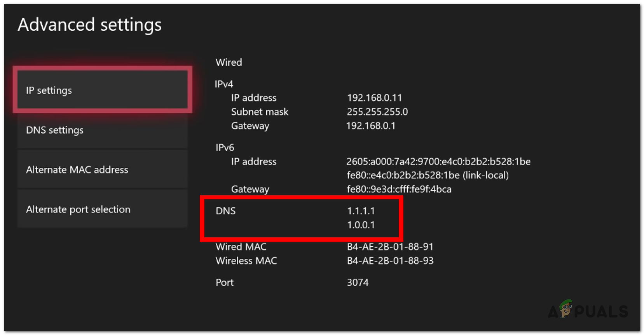Select the Wired connection label

229,62
